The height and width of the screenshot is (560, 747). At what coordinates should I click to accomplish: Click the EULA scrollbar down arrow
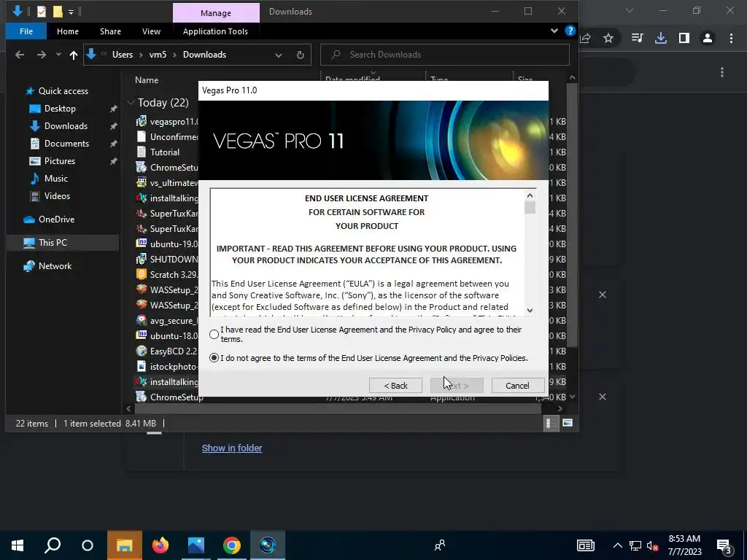point(530,311)
